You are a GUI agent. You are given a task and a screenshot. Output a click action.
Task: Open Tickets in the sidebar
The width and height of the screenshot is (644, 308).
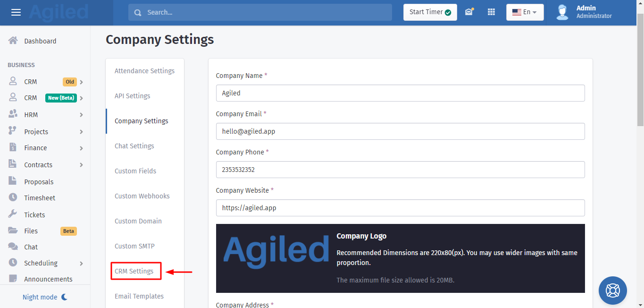point(34,214)
